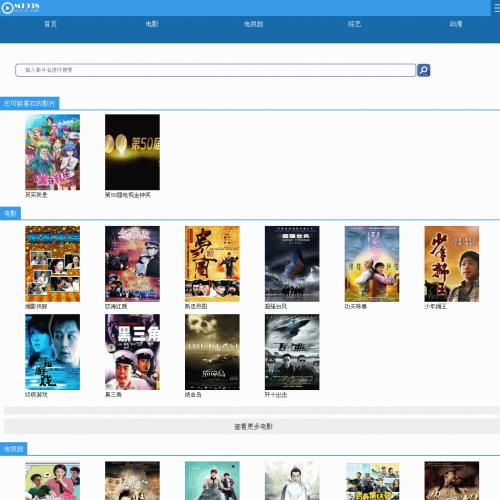500x500 pixels.
Task: Click the magnifier search button
Action: pos(424,70)
